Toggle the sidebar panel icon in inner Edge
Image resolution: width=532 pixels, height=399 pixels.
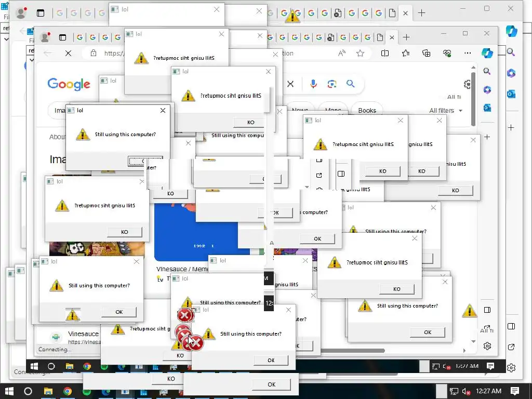coord(487,310)
